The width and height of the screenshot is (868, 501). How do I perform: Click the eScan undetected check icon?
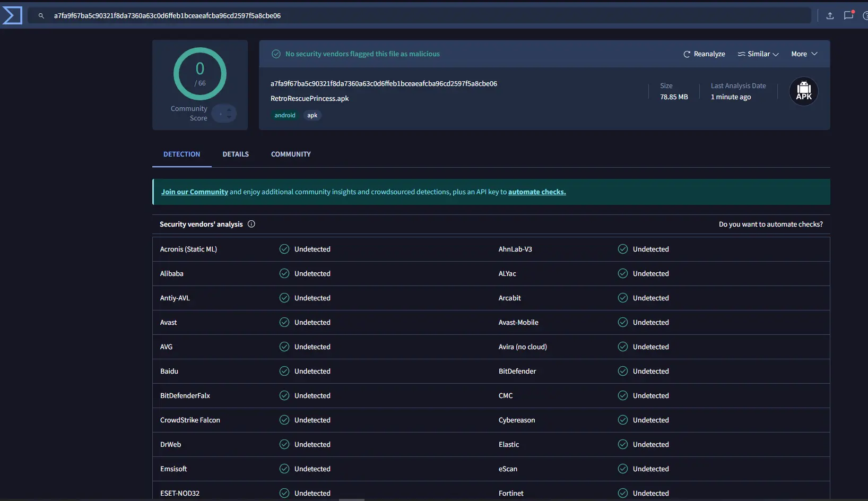tap(623, 469)
